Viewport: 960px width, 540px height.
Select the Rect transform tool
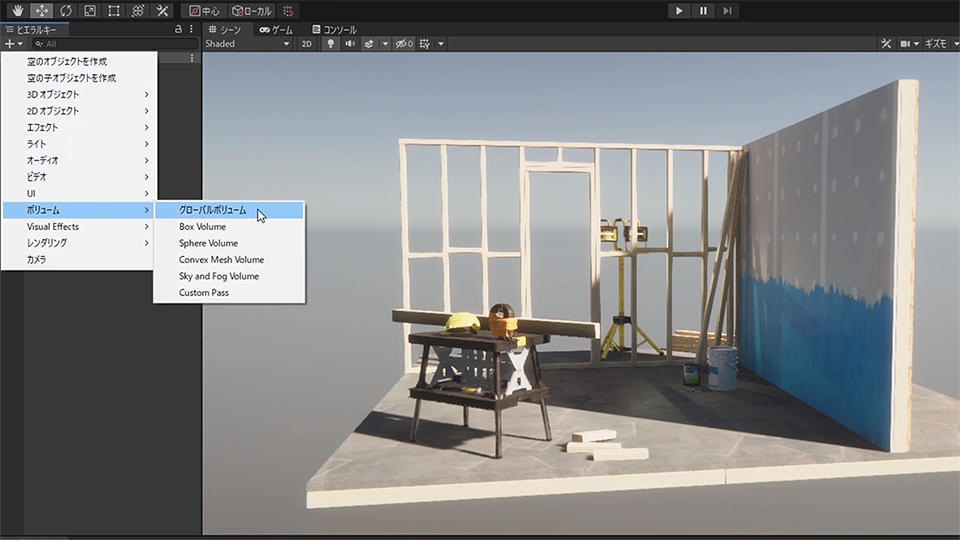point(114,10)
